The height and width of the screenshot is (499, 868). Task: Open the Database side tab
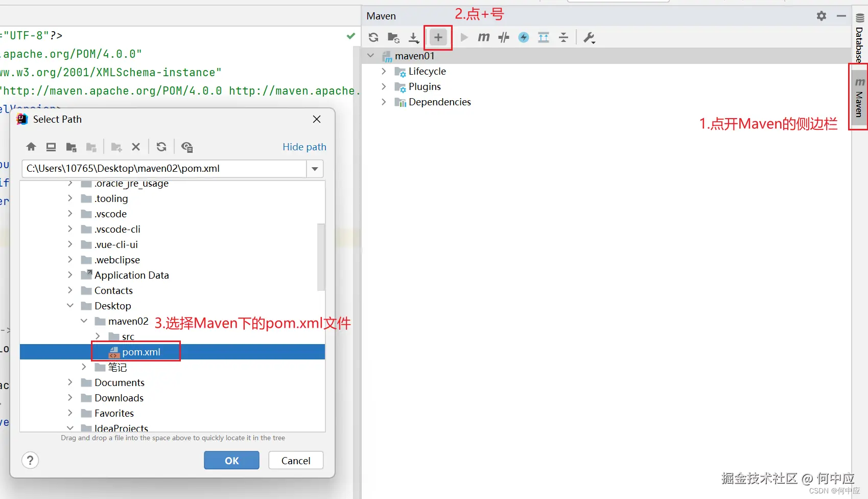click(x=859, y=37)
